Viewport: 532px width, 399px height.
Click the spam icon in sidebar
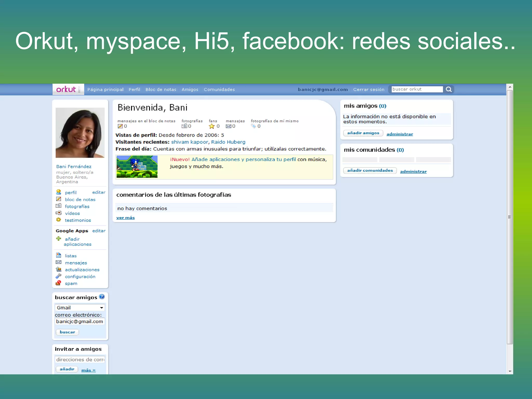click(x=59, y=283)
